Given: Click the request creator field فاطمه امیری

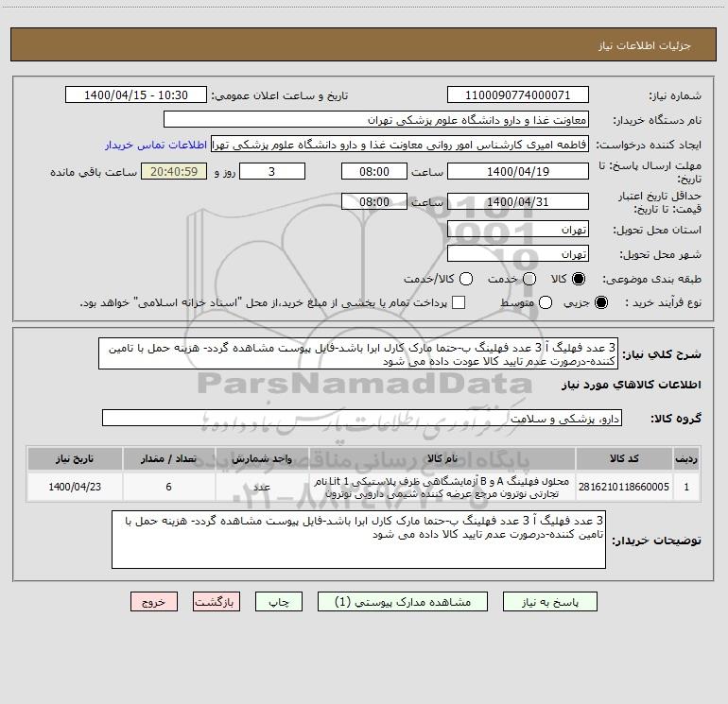Looking at the screenshot, I should (x=400, y=145).
